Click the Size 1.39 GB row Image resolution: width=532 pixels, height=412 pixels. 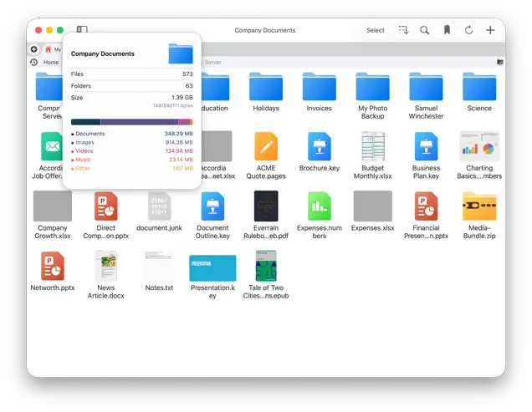131,98
